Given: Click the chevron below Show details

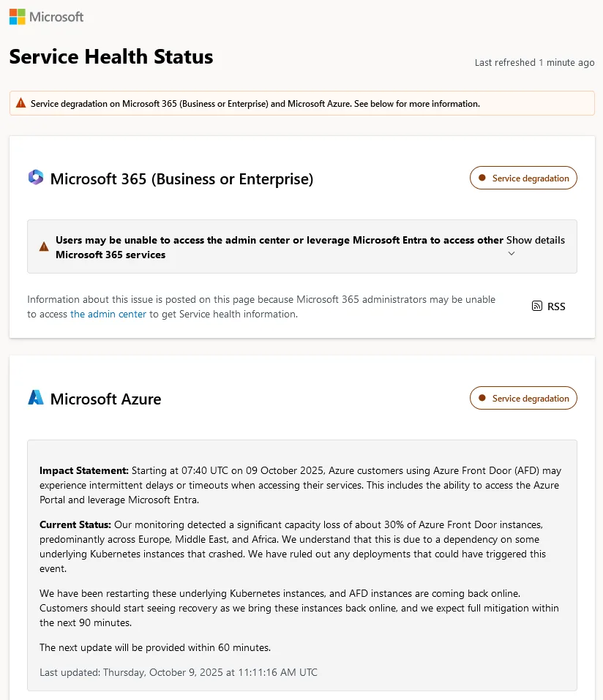Looking at the screenshot, I should (512, 253).
